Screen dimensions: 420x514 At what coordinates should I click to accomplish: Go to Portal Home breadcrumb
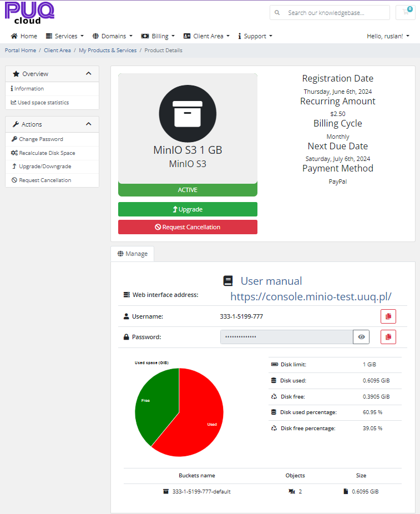[21, 50]
